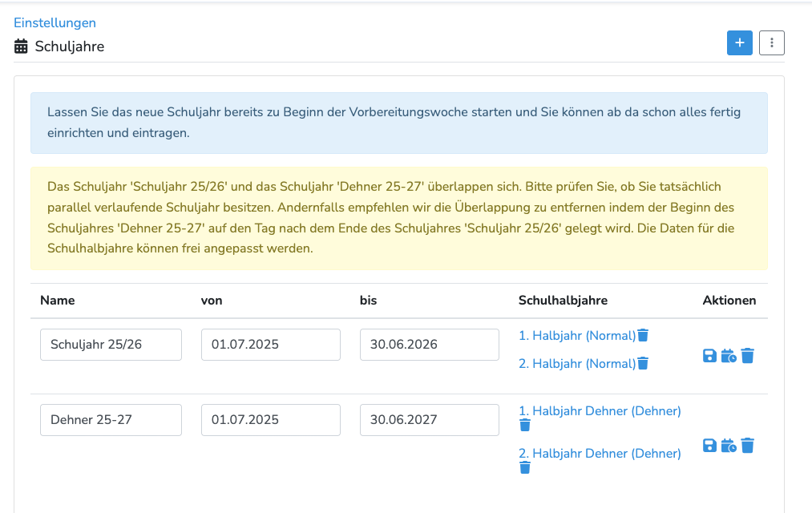Viewport: 812px width, 513px height.
Task: Delete the Schuljahr 25/26 row
Action: click(748, 356)
